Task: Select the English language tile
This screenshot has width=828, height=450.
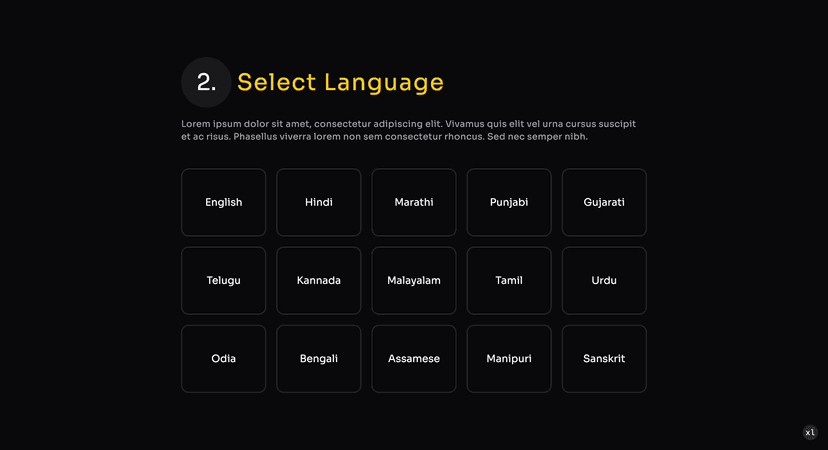Action: point(223,202)
